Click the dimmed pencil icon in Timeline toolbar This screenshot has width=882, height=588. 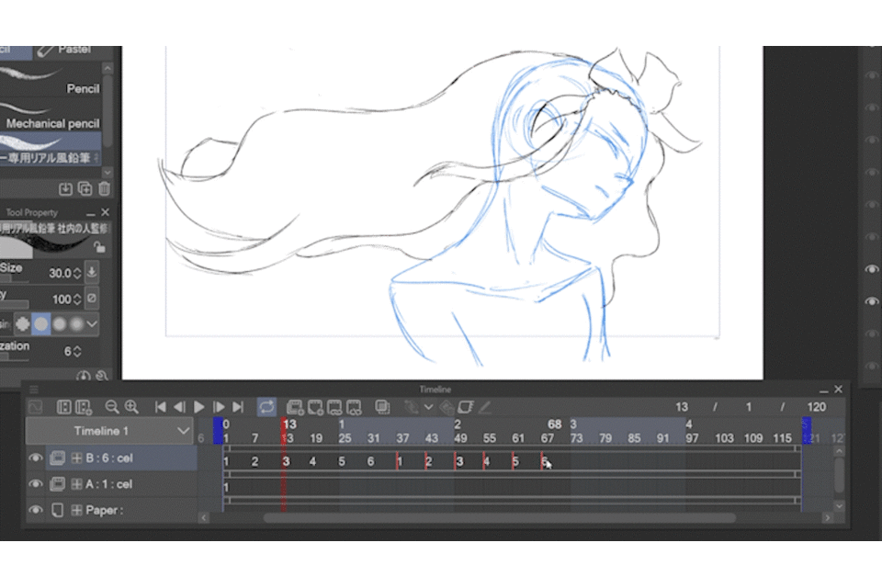click(x=485, y=407)
